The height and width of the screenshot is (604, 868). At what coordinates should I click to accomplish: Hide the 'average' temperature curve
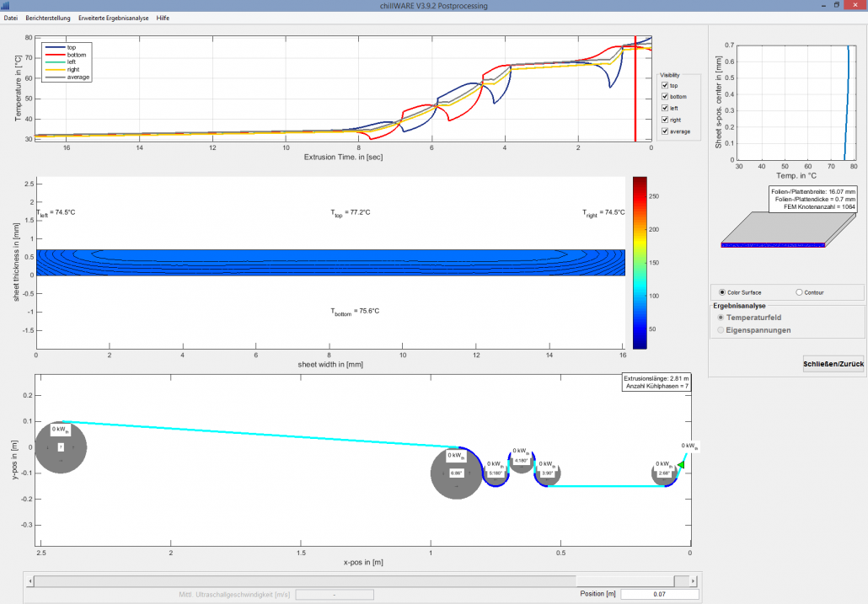665,131
